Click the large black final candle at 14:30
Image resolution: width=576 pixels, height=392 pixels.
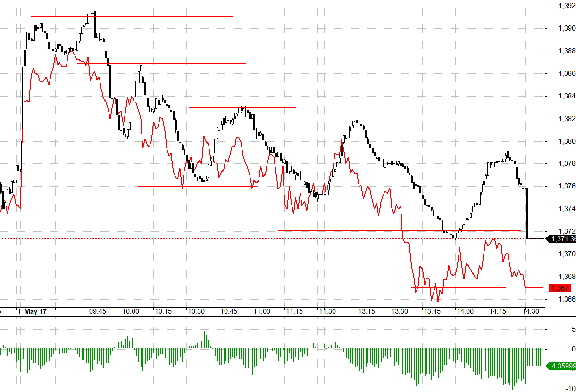click(x=527, y=213)
